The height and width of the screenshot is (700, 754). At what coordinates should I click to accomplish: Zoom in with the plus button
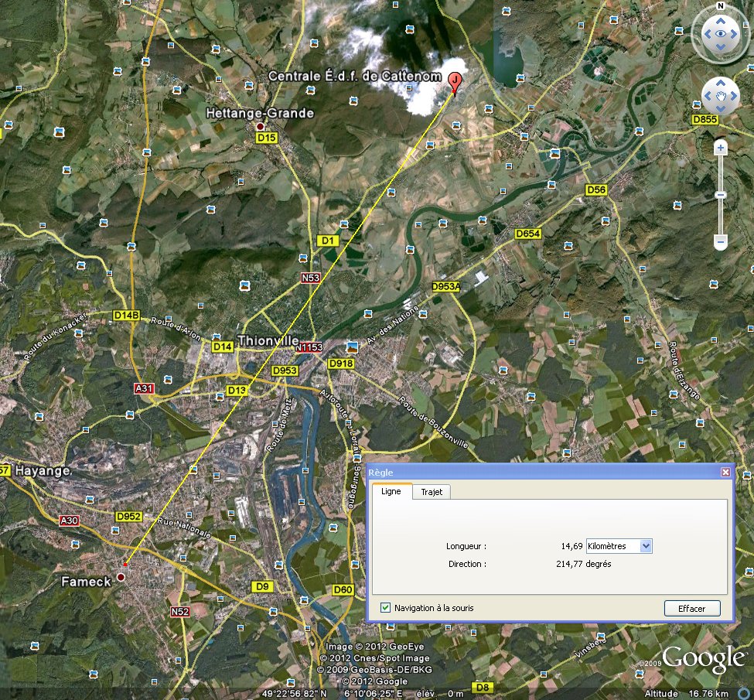click(x=721, y=147)
